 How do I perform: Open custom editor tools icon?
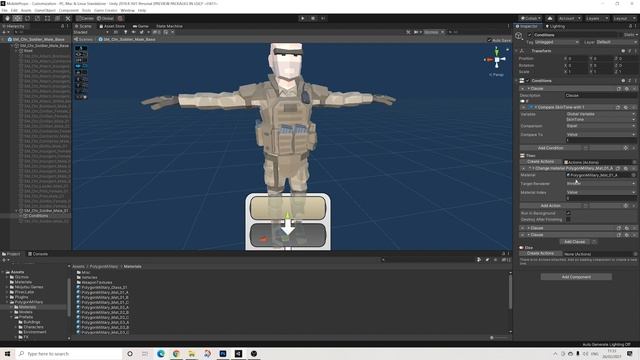tap(68, 18)
